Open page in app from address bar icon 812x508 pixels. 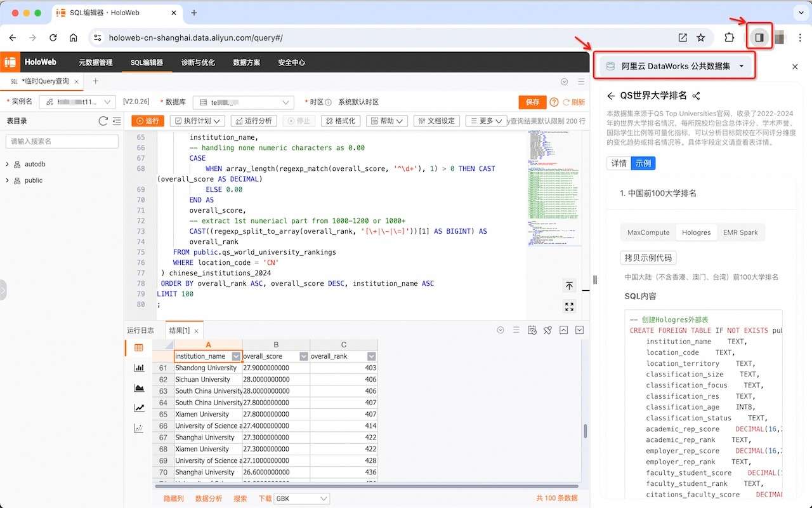point(683,37)
